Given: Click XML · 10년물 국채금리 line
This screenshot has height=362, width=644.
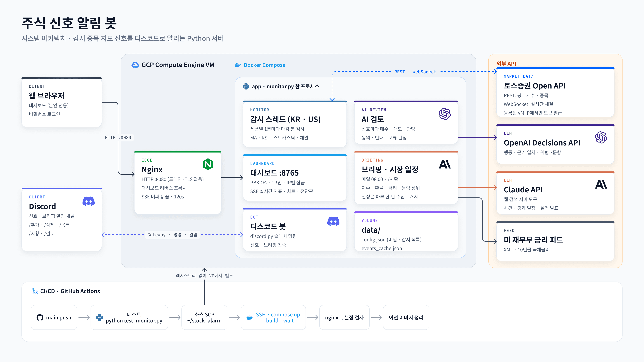Looking at the screenshot, I should pyautogui.click(x=526, y=250).
